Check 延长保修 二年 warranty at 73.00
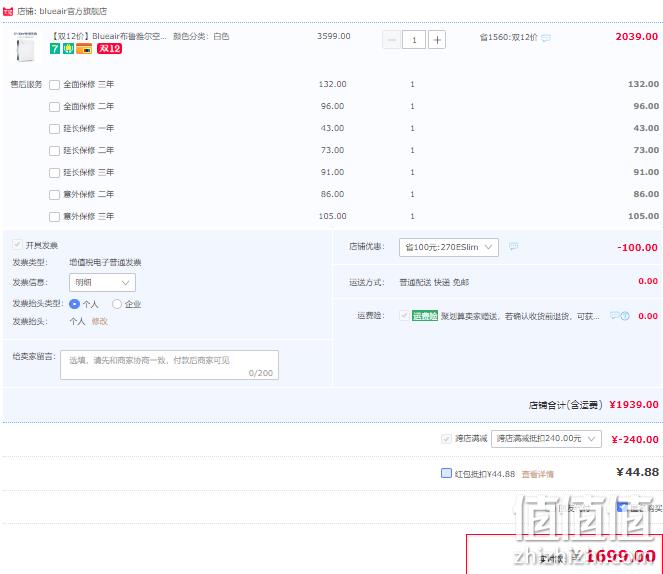The image size is (663, 574). click(x=54, y=151)
